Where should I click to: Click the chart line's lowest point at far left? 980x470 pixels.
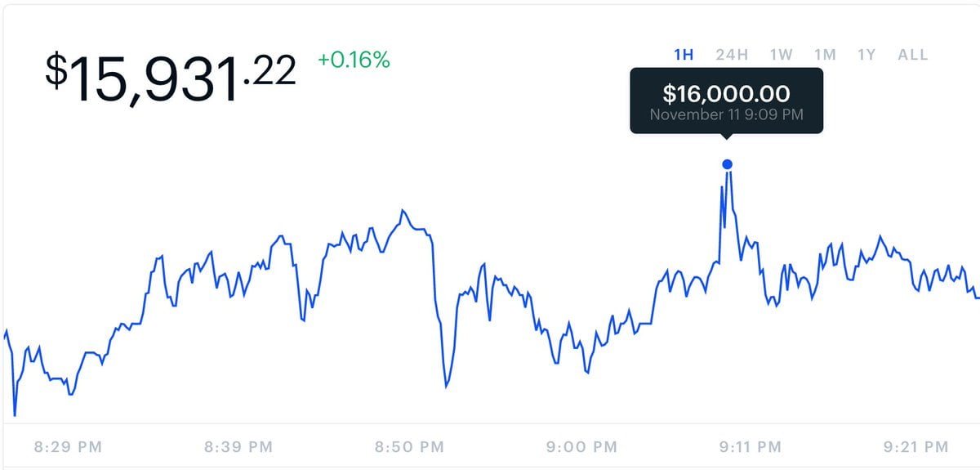pos(15,415)
